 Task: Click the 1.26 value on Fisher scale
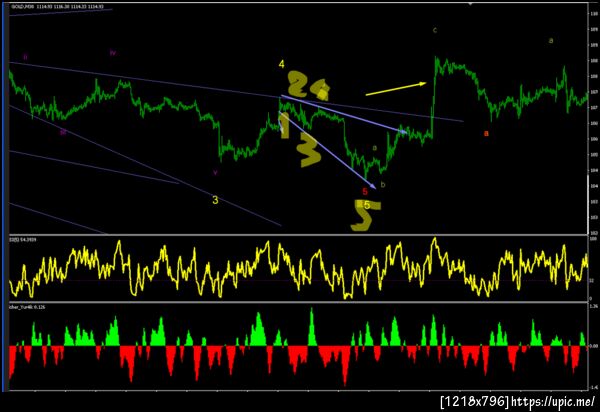tap(593, 306)
